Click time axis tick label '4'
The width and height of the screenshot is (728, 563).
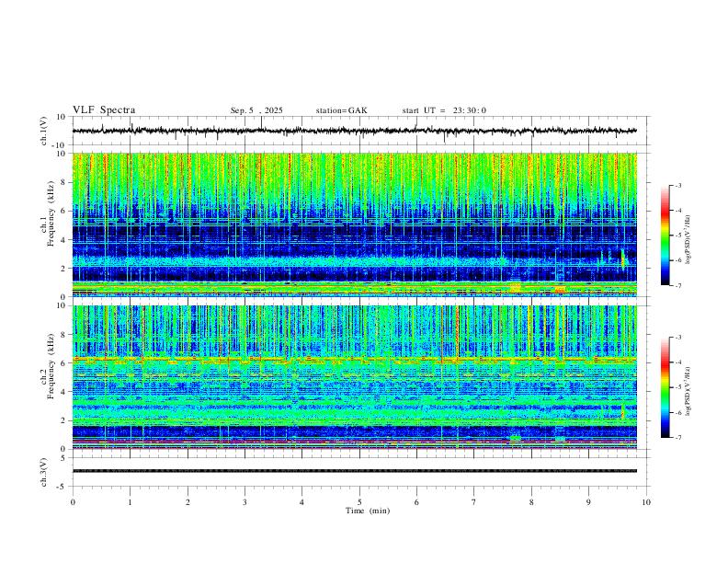[x=301, y=502]
